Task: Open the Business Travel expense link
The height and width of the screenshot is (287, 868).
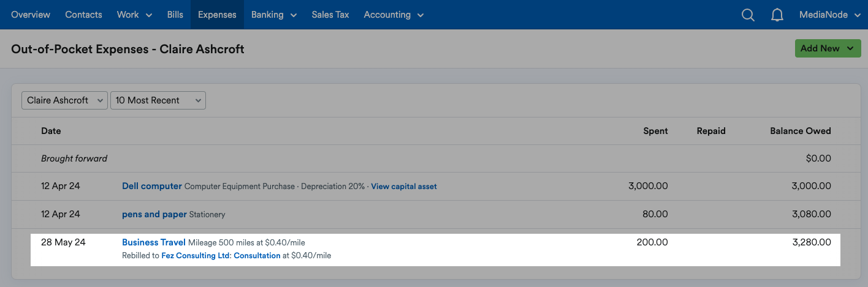Action: pos(154,242)
